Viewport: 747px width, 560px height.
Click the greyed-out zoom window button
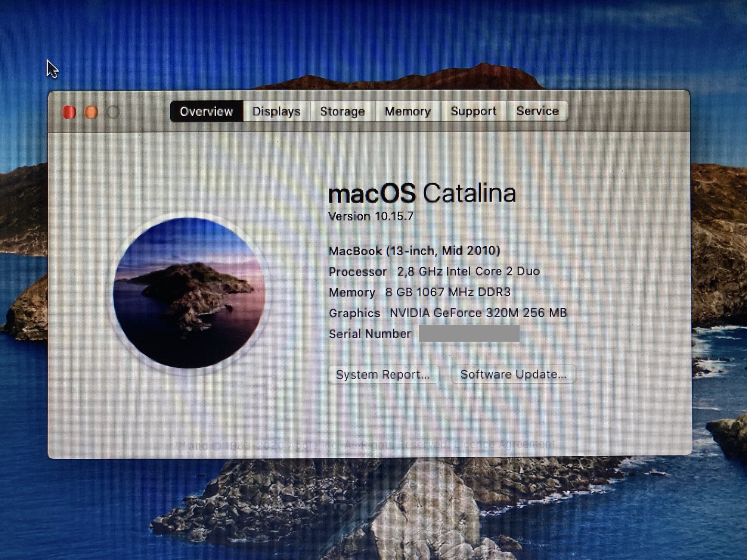113,112
